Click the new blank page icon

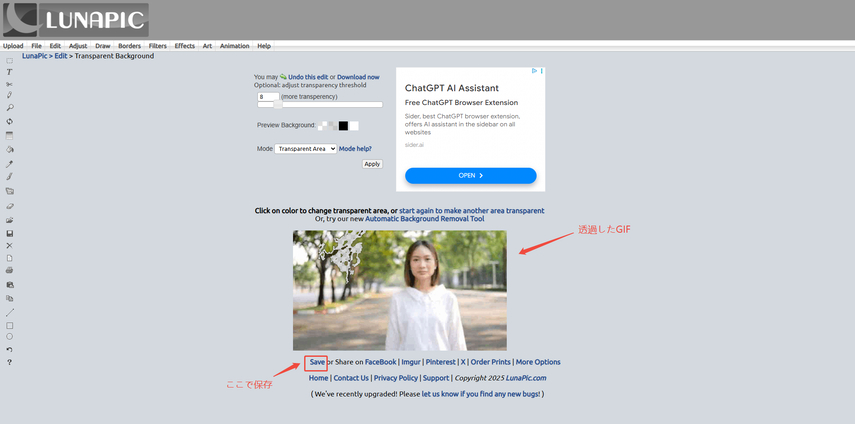coord(9,258)
